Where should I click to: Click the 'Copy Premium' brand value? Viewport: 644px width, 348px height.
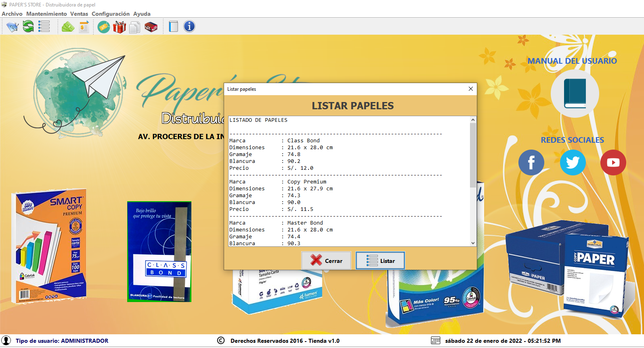(x=307, y=182)
